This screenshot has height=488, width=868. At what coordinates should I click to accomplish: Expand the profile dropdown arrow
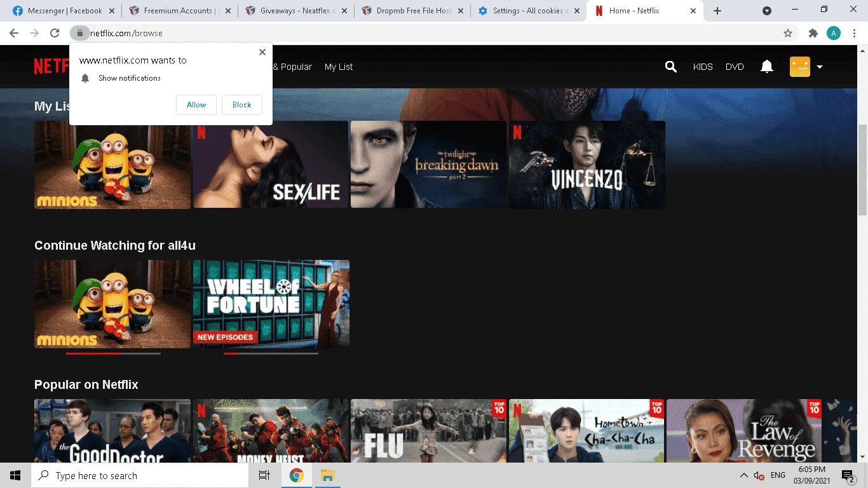(x=820, y=67)
